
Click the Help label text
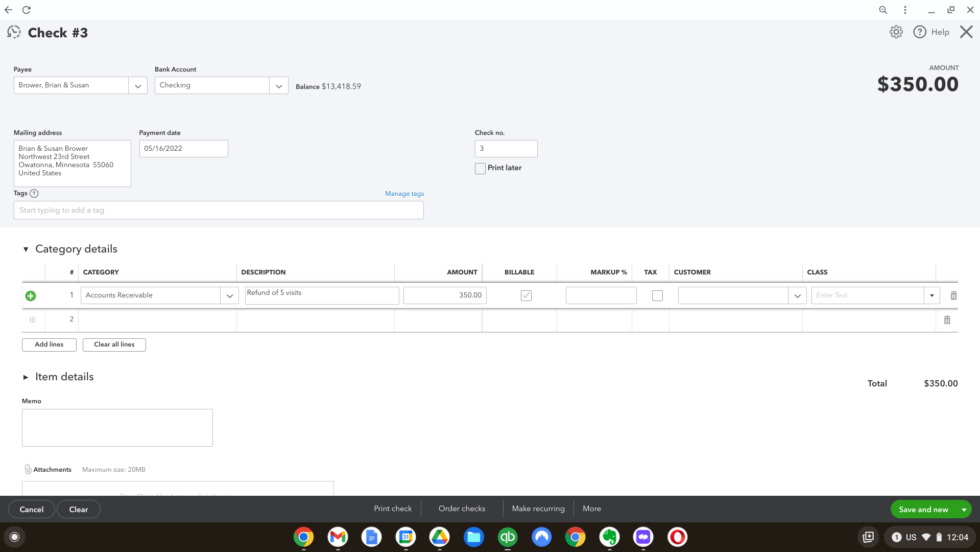[x=940, y=32]
